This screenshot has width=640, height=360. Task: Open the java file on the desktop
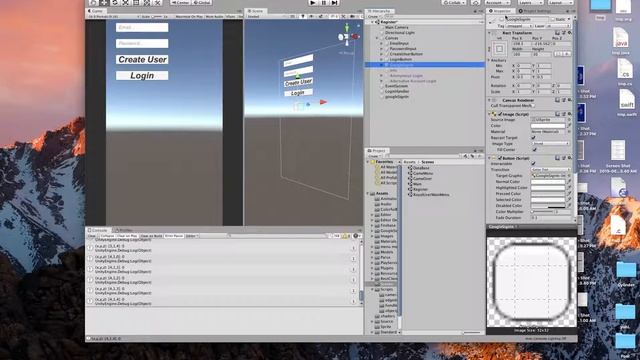pos(620,41)
